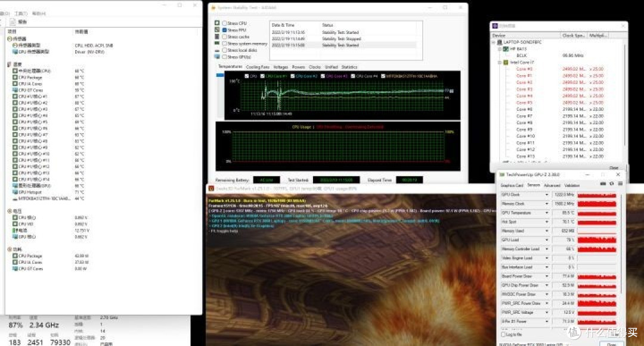
Task: Click the AIDA64 flame icon in Stability Test title
Action: (x=213, y=7)
